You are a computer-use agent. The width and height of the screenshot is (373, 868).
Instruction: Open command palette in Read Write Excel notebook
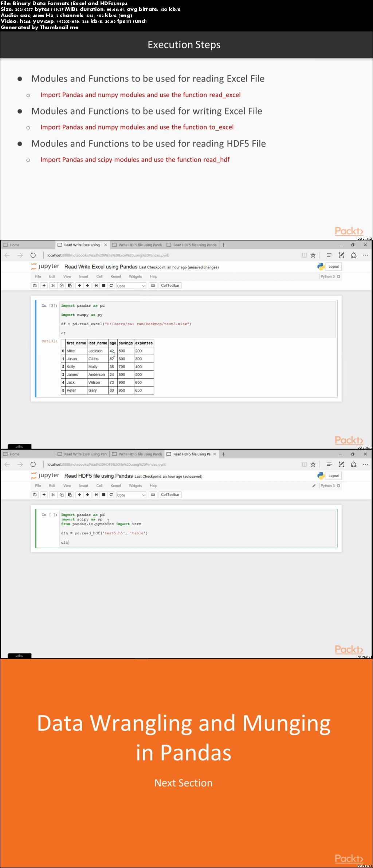coord(153,286)
